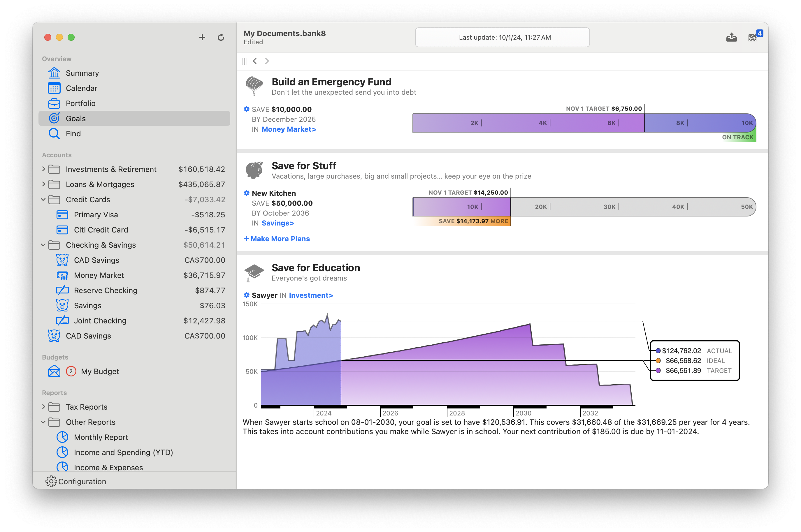Collapse the Checking & Savings account group

tap(45, 245)
